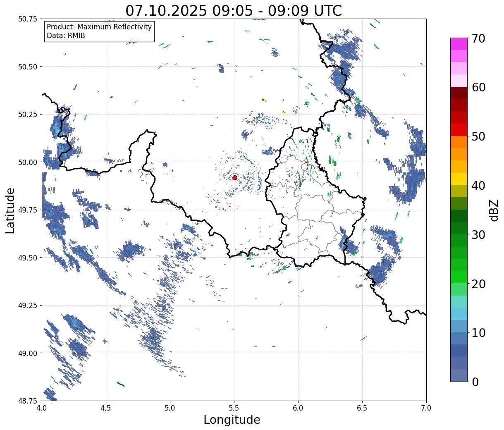Image resolution: width=504 pixels, height=430 pixels.
Task: Click the colorbar tick label '20'
Action: (x=478, y=284)
